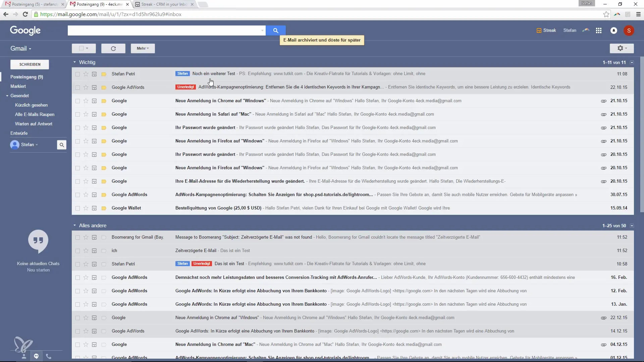Screen dimensions: 644x362
Task: Open the select-all checkbox dropdown
Action: click(84, 48)
